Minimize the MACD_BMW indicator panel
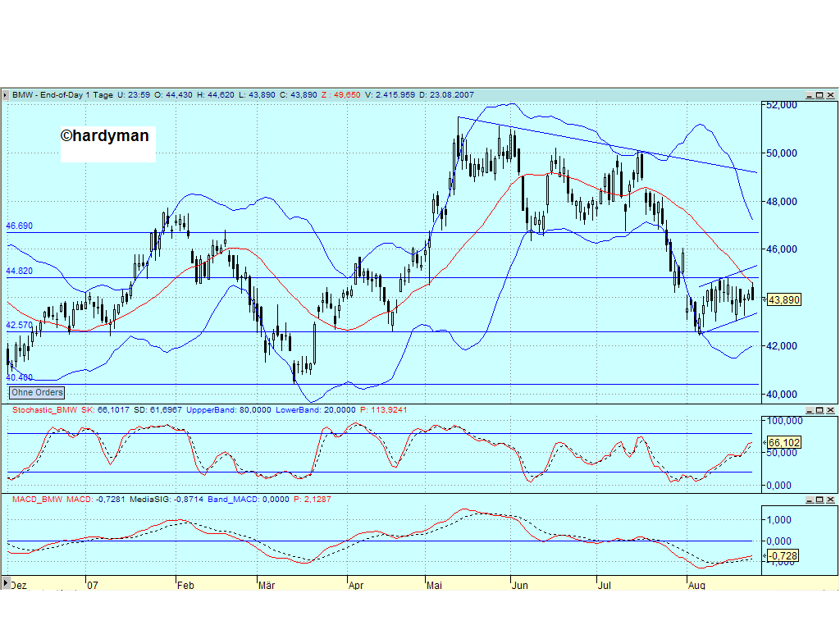 810,499
